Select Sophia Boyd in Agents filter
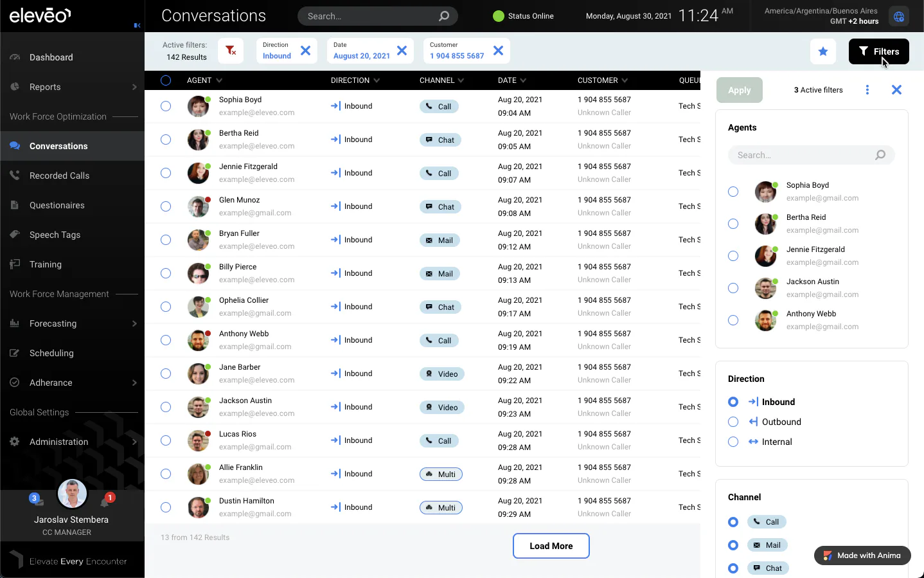The height and width of the screenshot is (578, 924). 733,192
